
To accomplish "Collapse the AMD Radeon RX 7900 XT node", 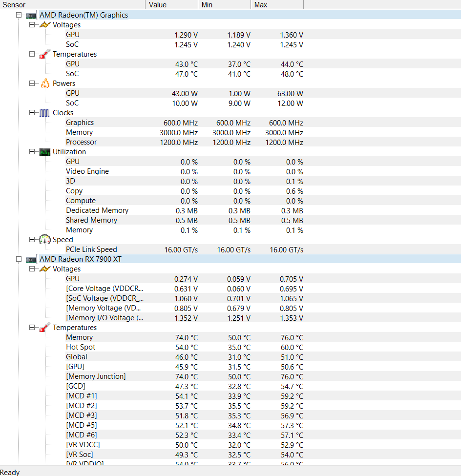I will tap(19, 259).
